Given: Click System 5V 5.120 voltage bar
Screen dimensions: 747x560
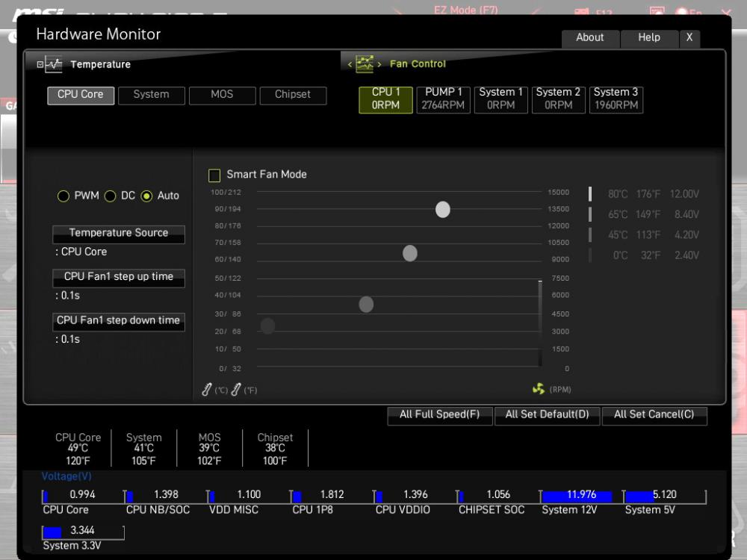Looking at the screenshot, I should pyautogui.click(x=665, y=496).
